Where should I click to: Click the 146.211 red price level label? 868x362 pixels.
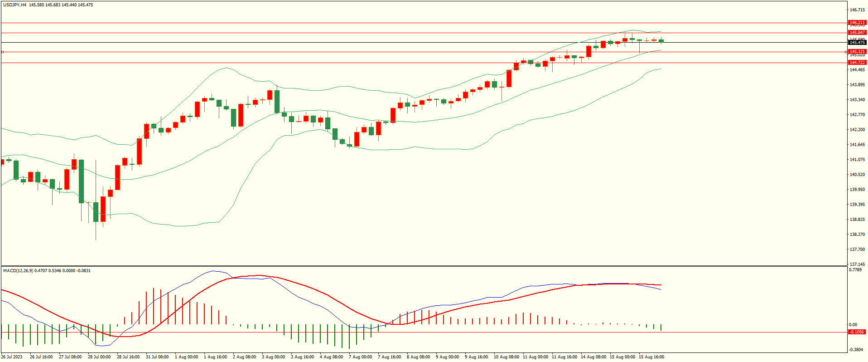coord(857,23)
